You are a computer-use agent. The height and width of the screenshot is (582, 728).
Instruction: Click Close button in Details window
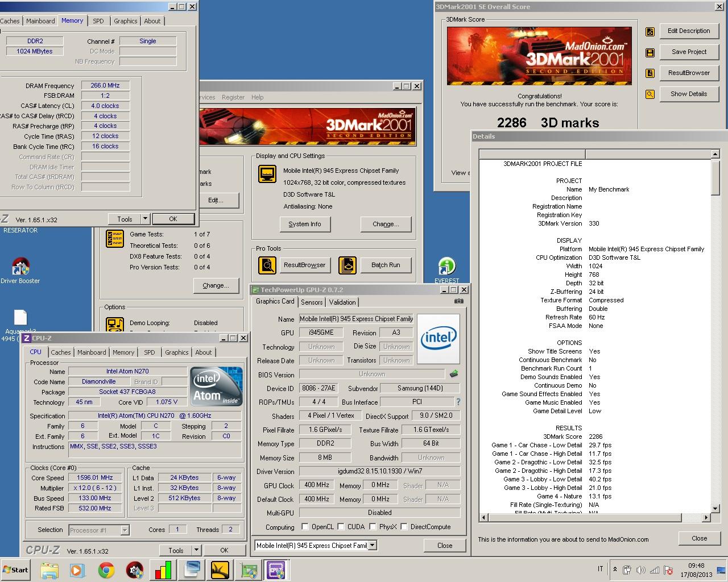(700, 538)
